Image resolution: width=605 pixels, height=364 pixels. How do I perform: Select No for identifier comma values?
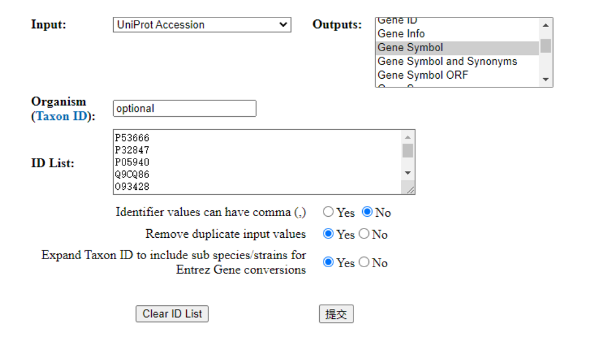(366, 212)
